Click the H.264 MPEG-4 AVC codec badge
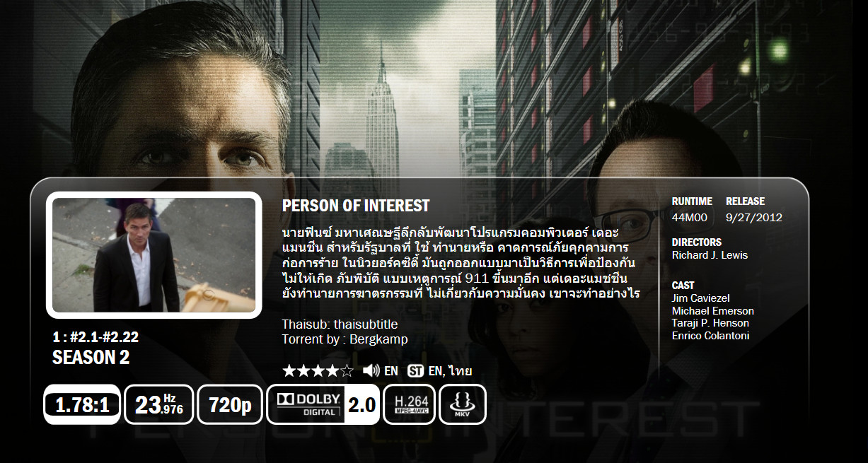This screenshot has height=463, width=868. coord(409,404)
